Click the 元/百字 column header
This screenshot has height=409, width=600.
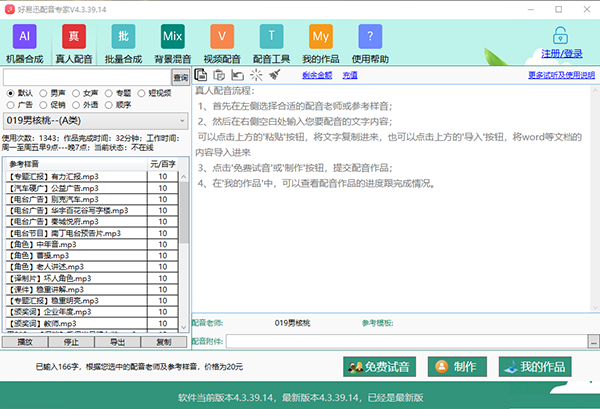point(163,164)
